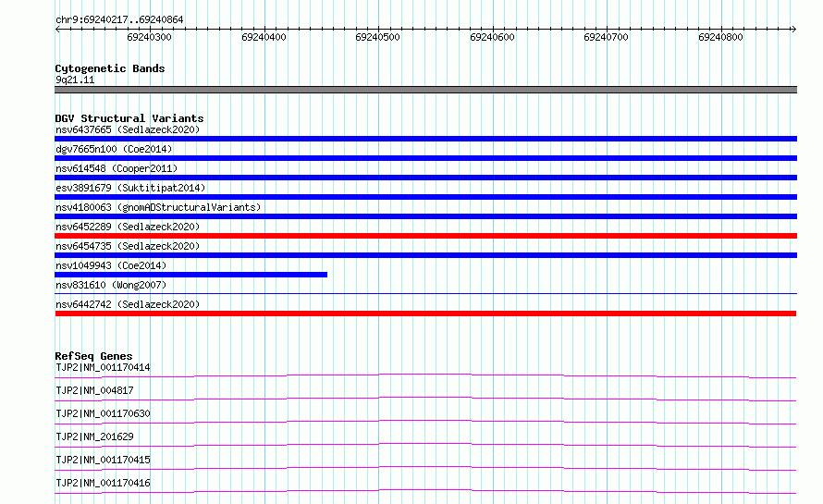823x504 pixels.
Task: Select the 9q21.11 band label
Action: (x=75, y=80)
